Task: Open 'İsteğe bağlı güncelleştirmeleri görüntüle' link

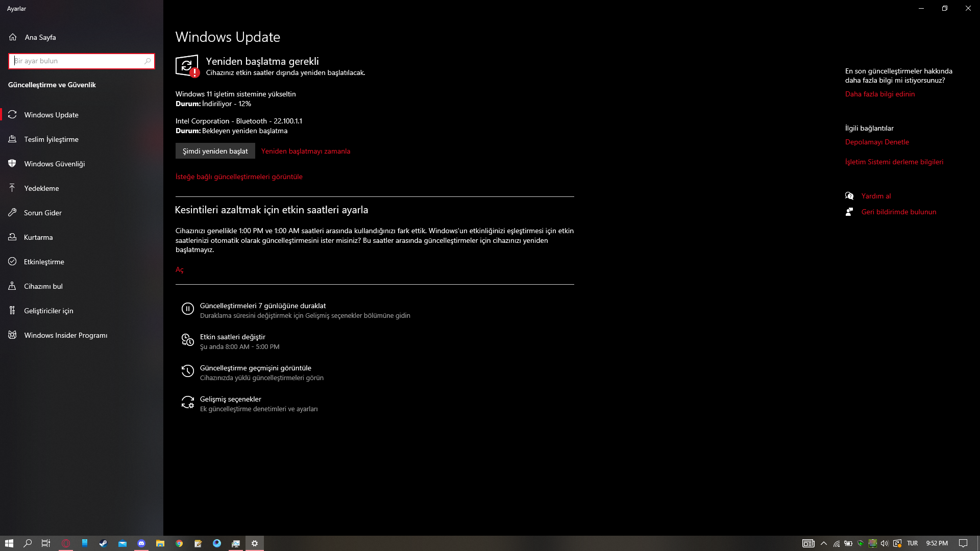Action: 239,177
